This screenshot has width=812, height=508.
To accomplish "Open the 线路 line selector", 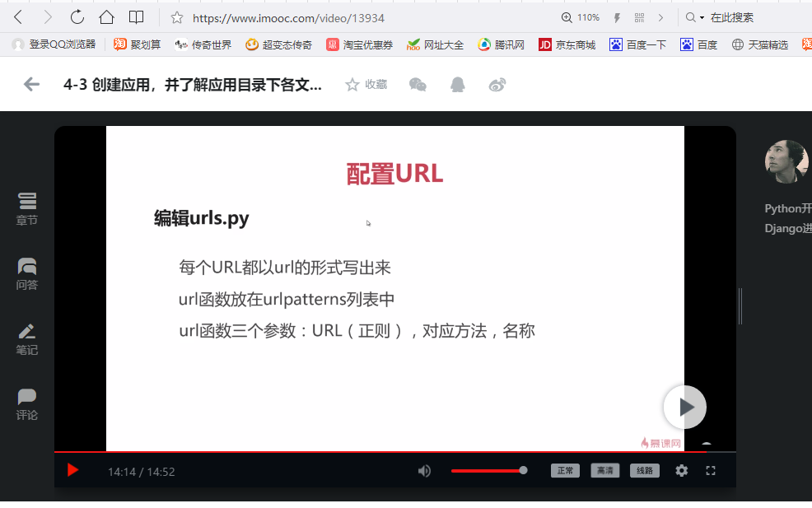I will (645, 471).
